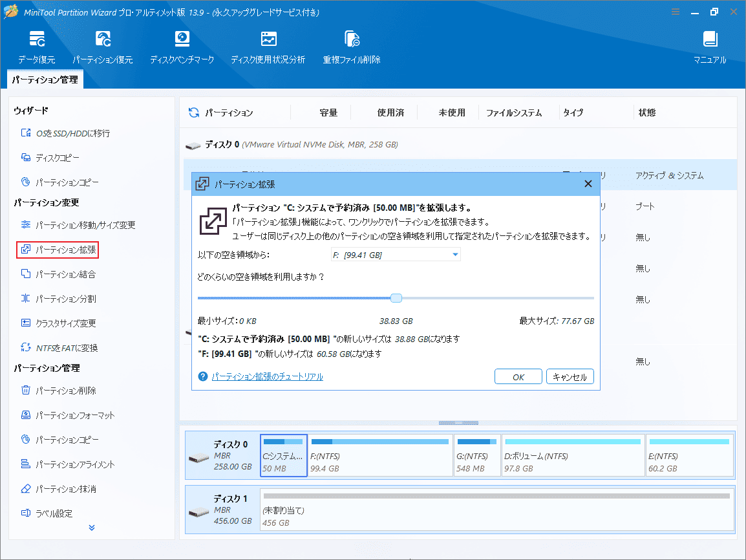
Task: Open ディスク使用状況分析 analyzer
Action: tap(268, 48)
